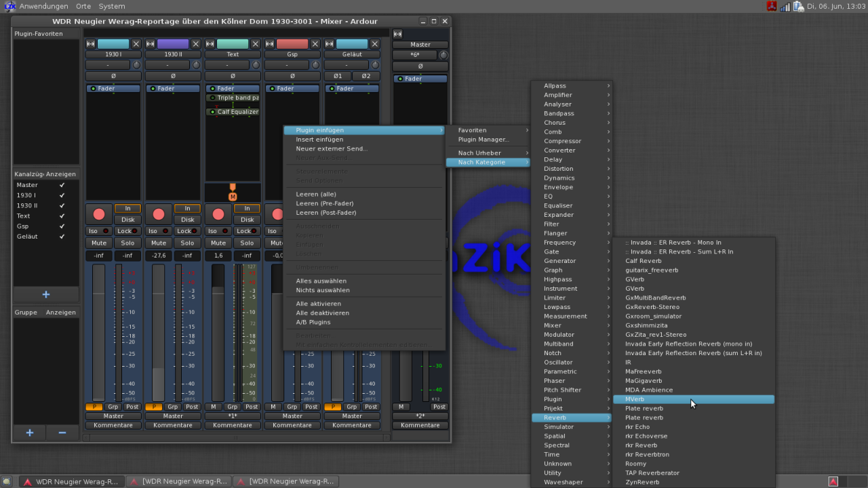Arm record button on Text strip
The width and height of the screenshot is (868, 488).
(218, 214)
